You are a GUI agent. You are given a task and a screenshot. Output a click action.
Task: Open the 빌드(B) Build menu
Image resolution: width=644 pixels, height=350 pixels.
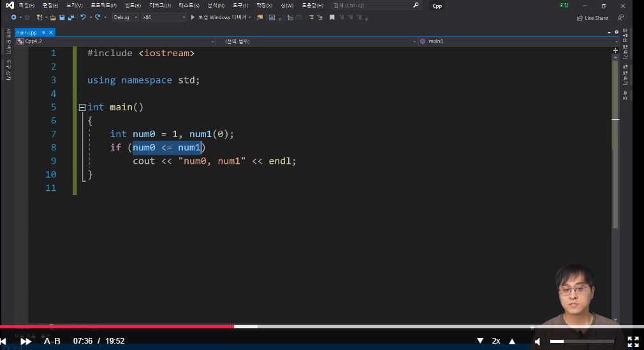(133, 5)
